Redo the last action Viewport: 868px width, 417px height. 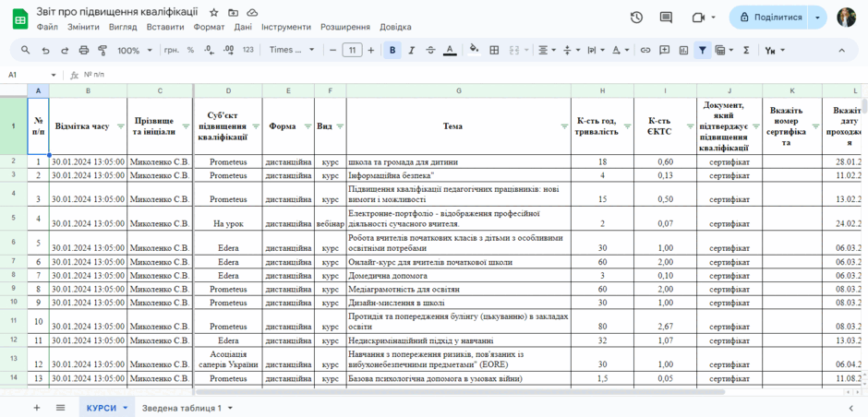[65, 51]
